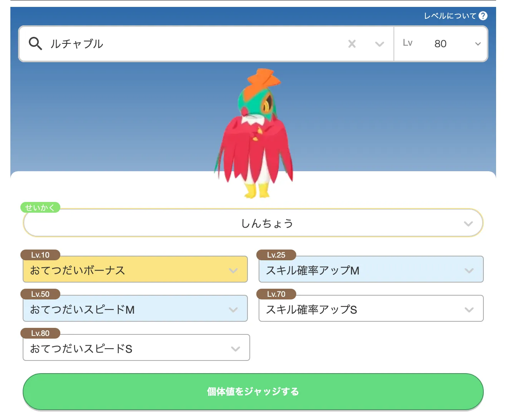This screenshot has height=420, width=508.
Task: Click the Lv.10 level badge
Action: tap(40, 255)
